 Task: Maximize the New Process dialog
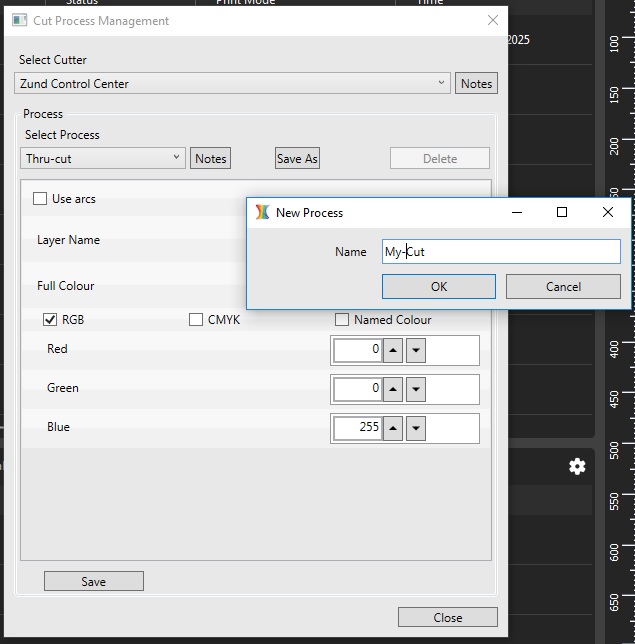click(562, 212)
